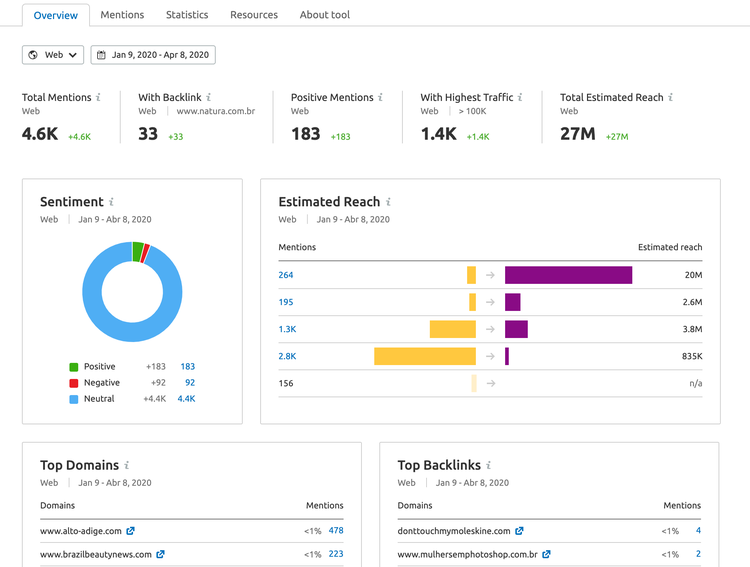The width and height of the screenshot is (750, 567).
Task: Click the green Positive legend swatch
Action: (74, 367)
